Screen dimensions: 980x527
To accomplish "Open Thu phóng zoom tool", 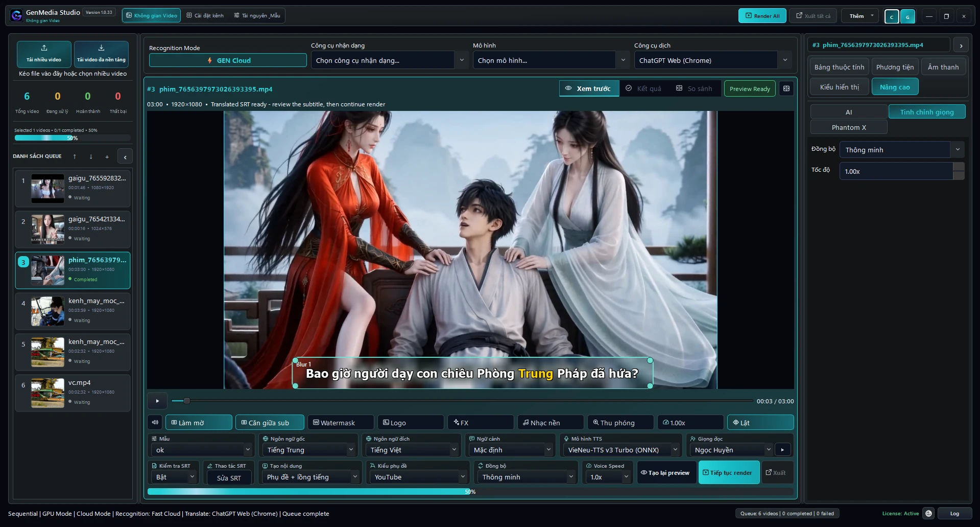I will (620, 422).
